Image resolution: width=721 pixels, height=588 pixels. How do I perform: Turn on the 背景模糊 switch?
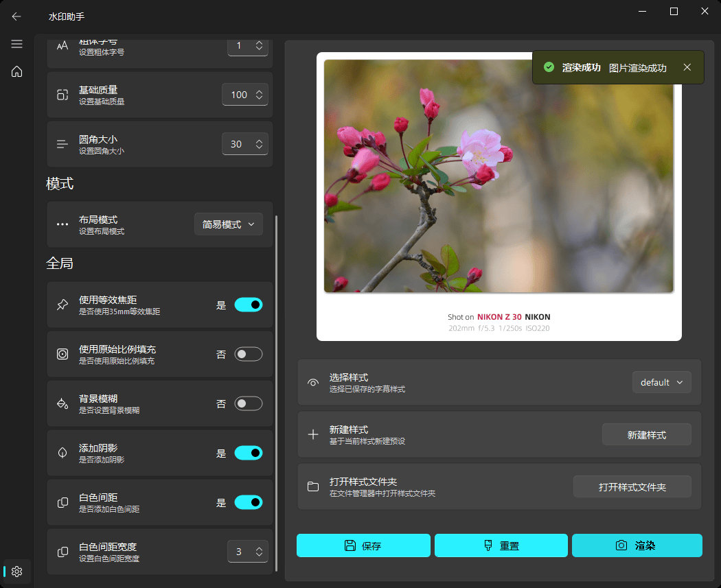point(248,403)
